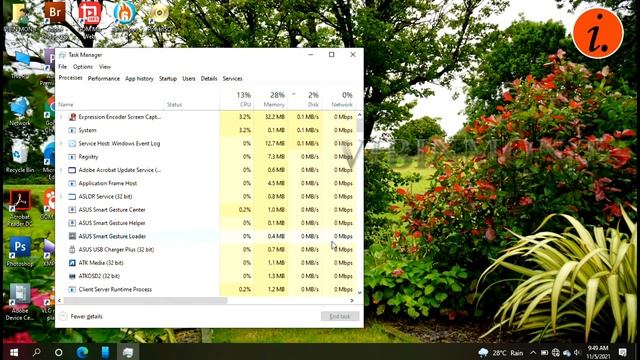Viewport: 640px width, 360px height.
Task: Switch to the App history tab
Action: click(x=139, y=78)
